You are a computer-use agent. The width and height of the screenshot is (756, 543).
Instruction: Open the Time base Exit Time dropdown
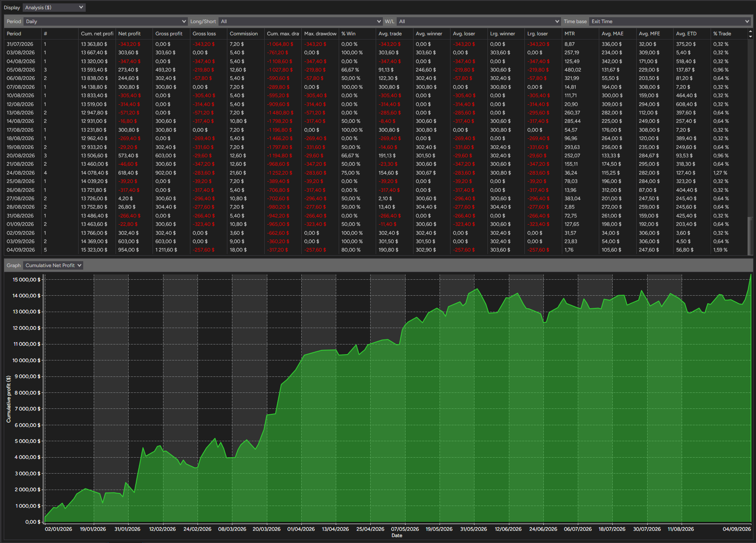(x=670, y=21)
